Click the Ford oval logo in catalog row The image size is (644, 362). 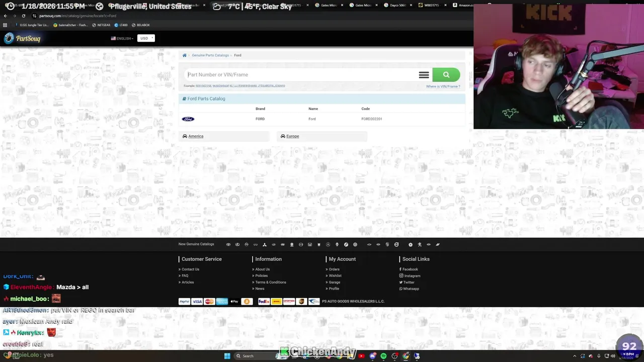(x=188, y=119)
